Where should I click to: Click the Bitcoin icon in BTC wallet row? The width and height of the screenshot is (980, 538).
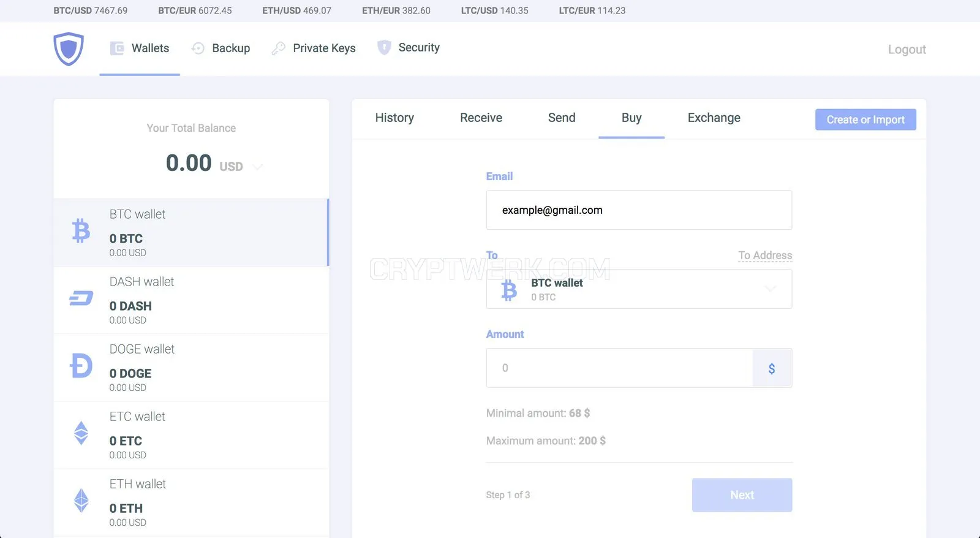click(81, 231)
